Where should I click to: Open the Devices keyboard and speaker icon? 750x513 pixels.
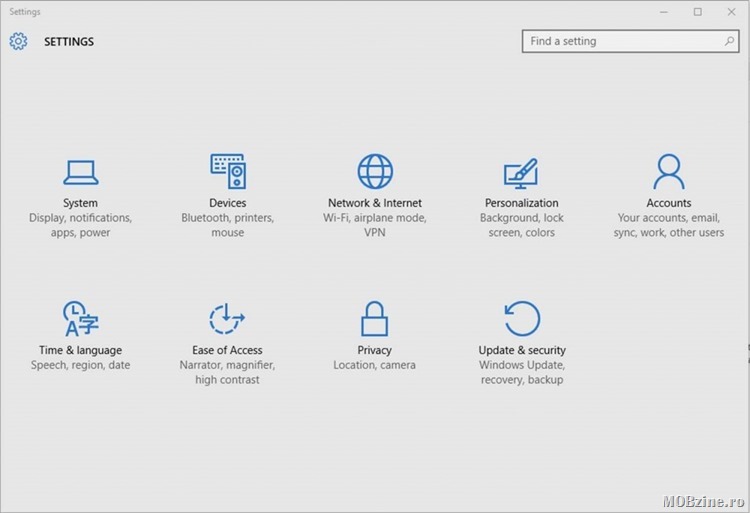coord(228,171)
